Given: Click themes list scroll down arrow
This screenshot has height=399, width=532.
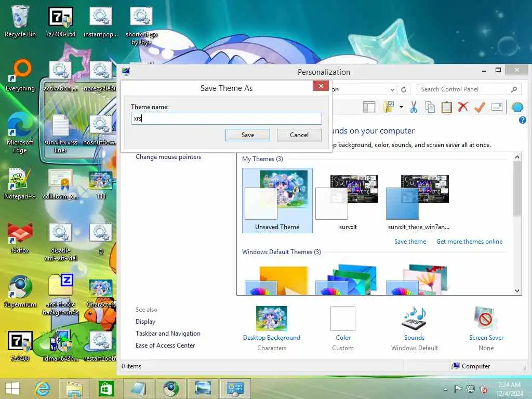Looking at the screenshot, I should pyautogui.click(x=517, y=291).
